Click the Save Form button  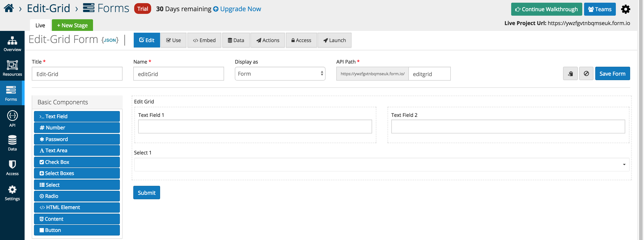coord(612,74)
